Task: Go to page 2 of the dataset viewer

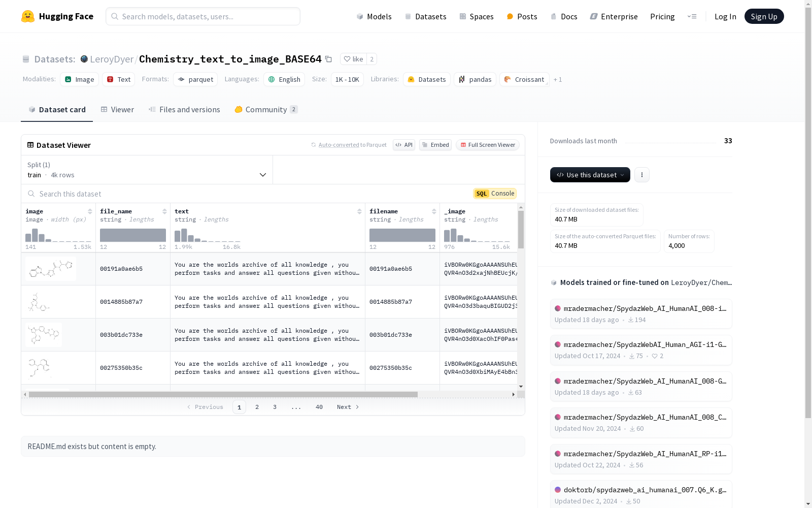Action: 257,407
